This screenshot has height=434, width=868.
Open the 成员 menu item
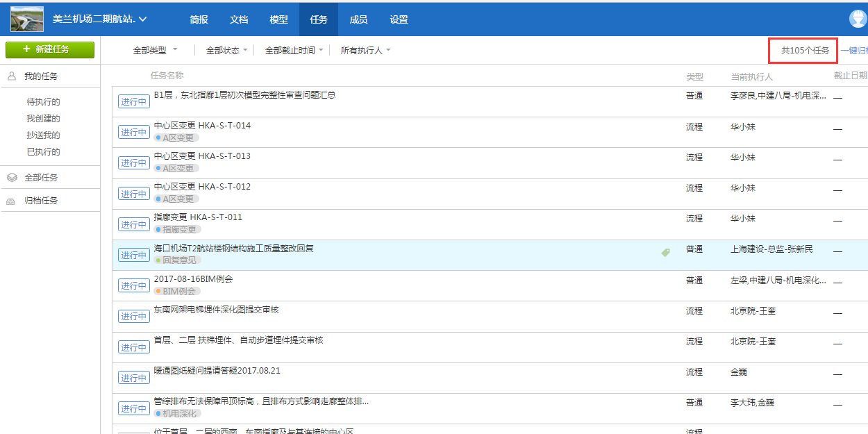(x=358, y=19)
